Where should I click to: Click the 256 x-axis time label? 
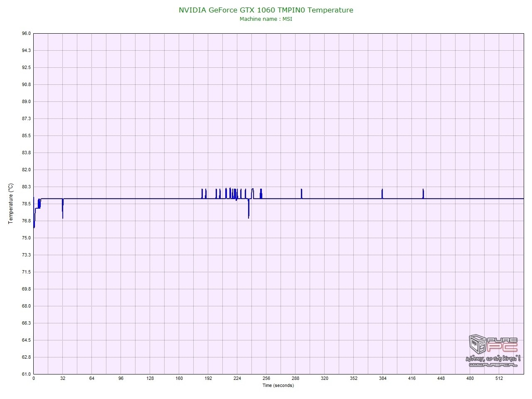(x=266, y=378)
